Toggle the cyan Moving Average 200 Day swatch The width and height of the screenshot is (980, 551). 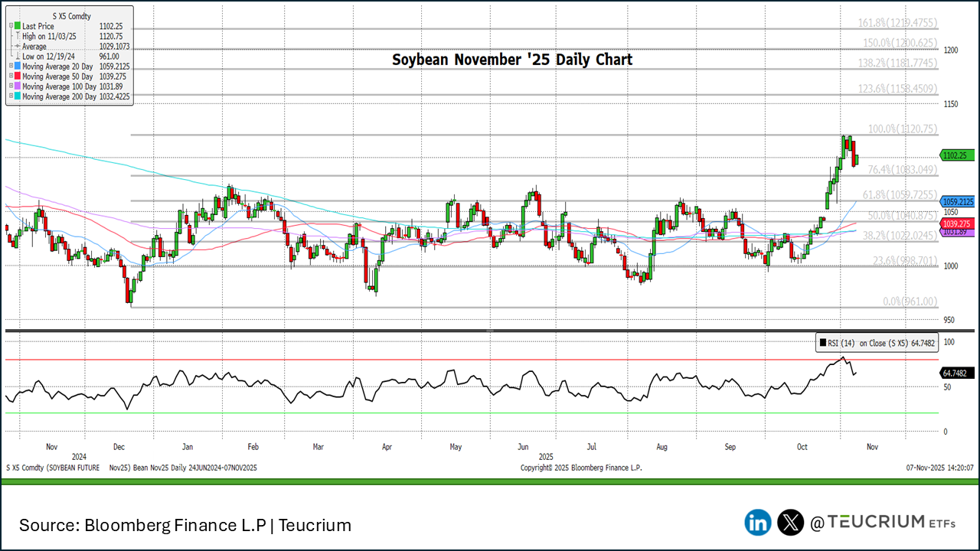(17, 96)
